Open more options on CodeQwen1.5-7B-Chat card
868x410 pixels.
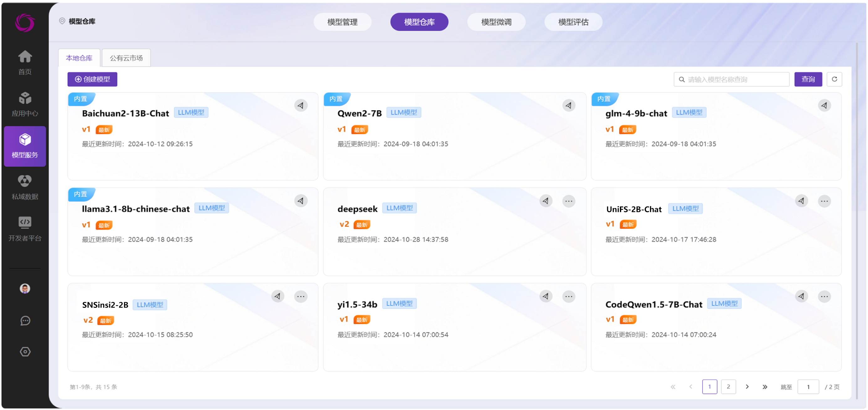(824, 297)
